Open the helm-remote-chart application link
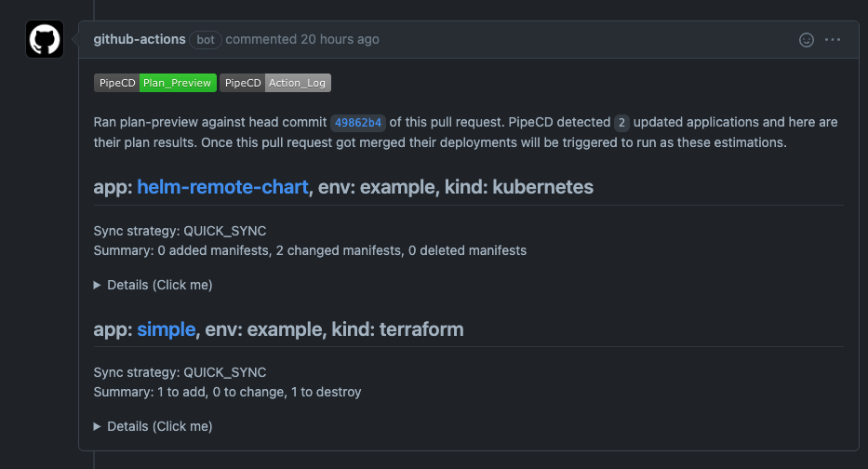This screenshot has height=469, width=868. pos(222,187)
